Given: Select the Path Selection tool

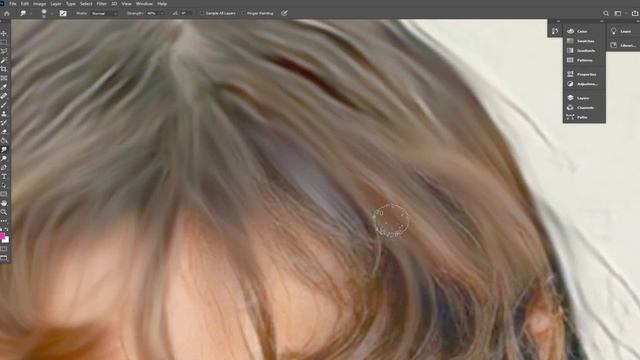Looking at the screenshot, I should tap(4, 185).
